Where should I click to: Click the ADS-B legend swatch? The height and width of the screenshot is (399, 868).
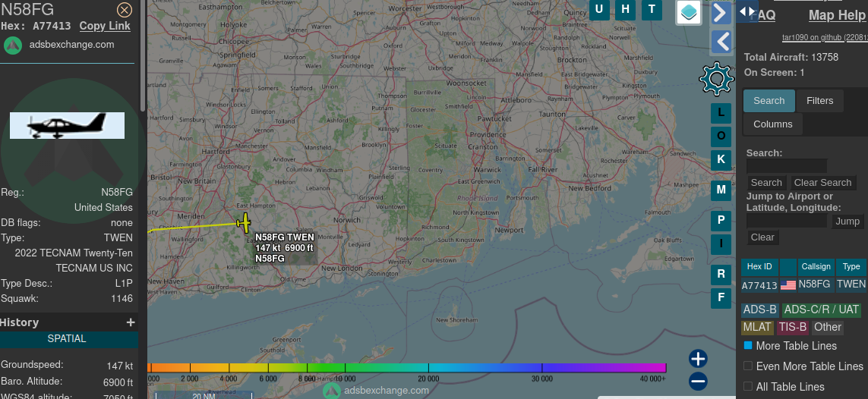coord(760,310)
